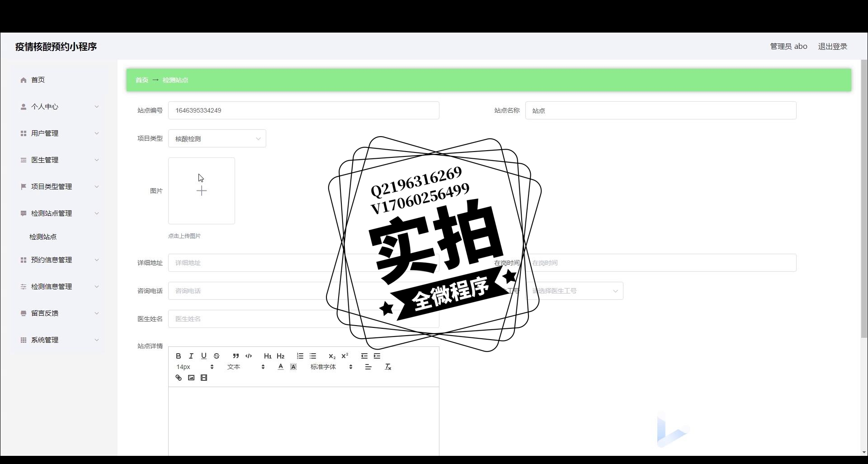Screen dimensions: 868x464
Task: Click 检测站点 in the breadcrumb
Action: click(x=175, y=80)
